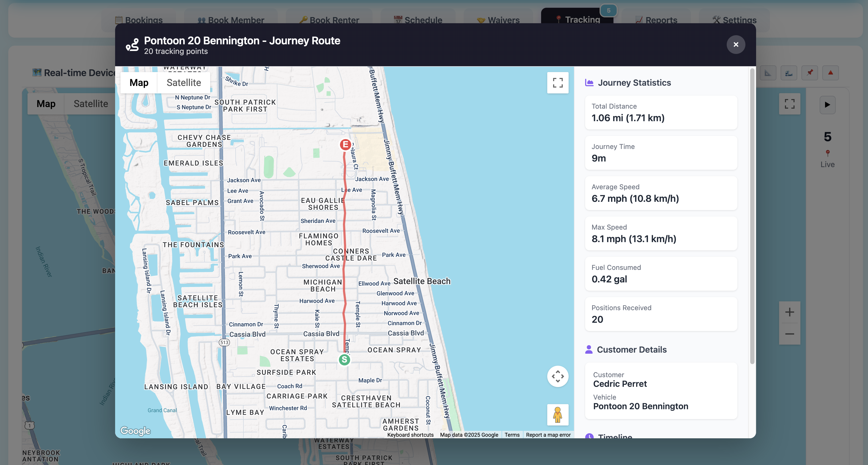Select the red pushpin tool in the side toolbar

pos(810,72)
